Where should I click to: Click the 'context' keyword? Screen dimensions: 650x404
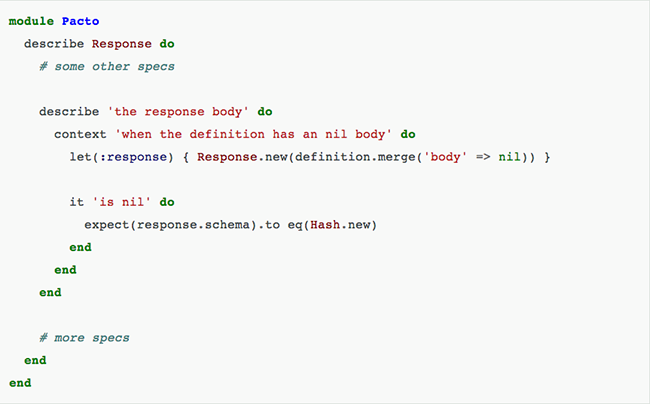click(80, 134)
